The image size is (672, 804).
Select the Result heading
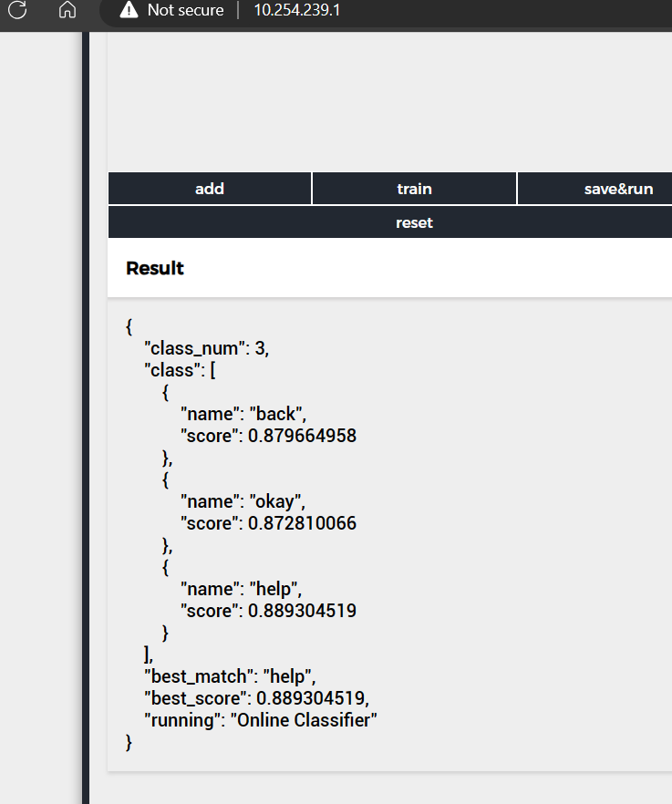(155, 268)
